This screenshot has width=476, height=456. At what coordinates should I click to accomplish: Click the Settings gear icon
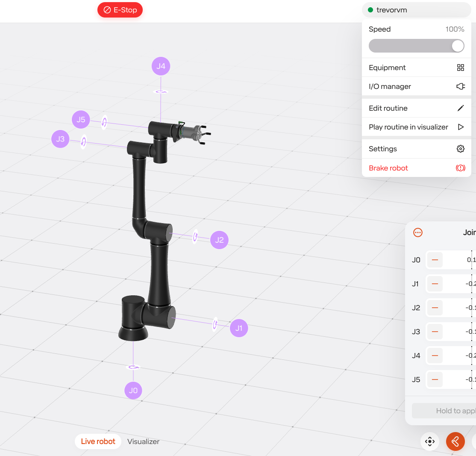coord(461,149)
